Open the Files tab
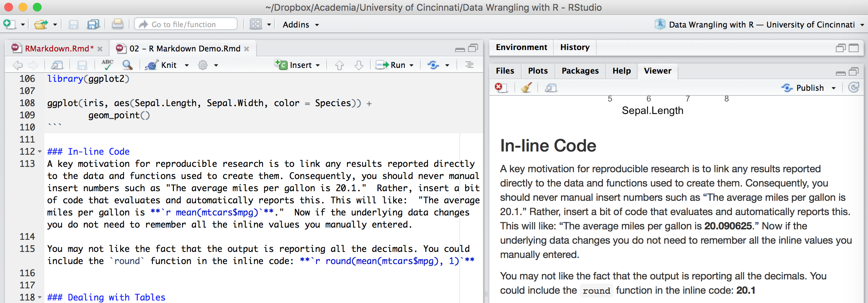The width and height of the screenshot is (868, 303). click(x=505, y=71)
